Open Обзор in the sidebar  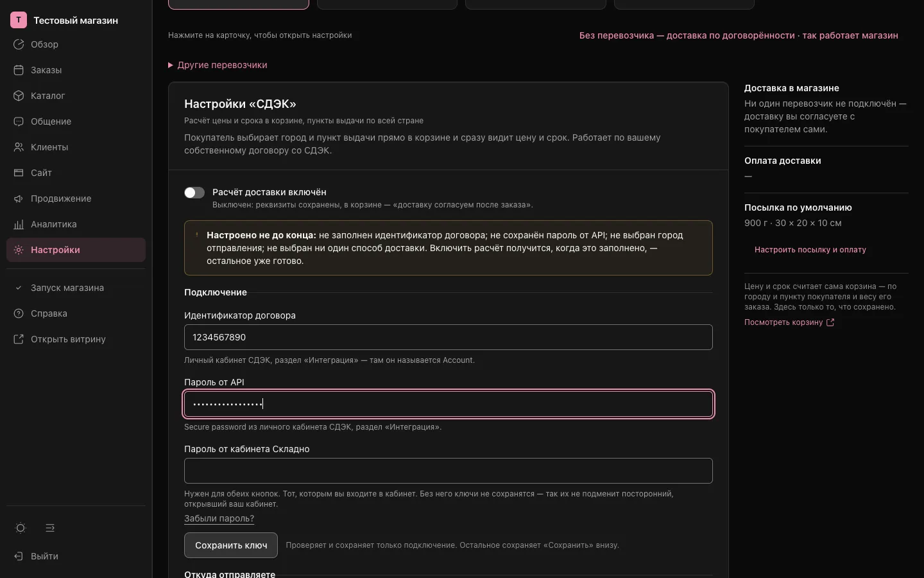76,44
